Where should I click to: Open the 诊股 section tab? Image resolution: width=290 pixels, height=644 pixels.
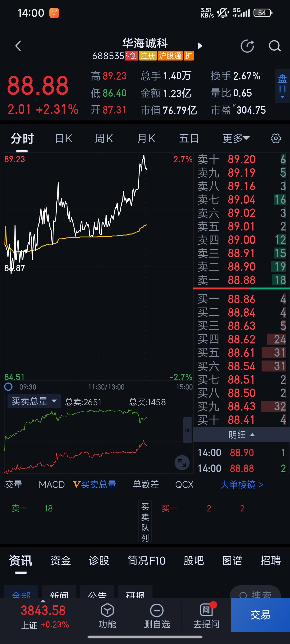pyautogui.click(x=99, y=561)
